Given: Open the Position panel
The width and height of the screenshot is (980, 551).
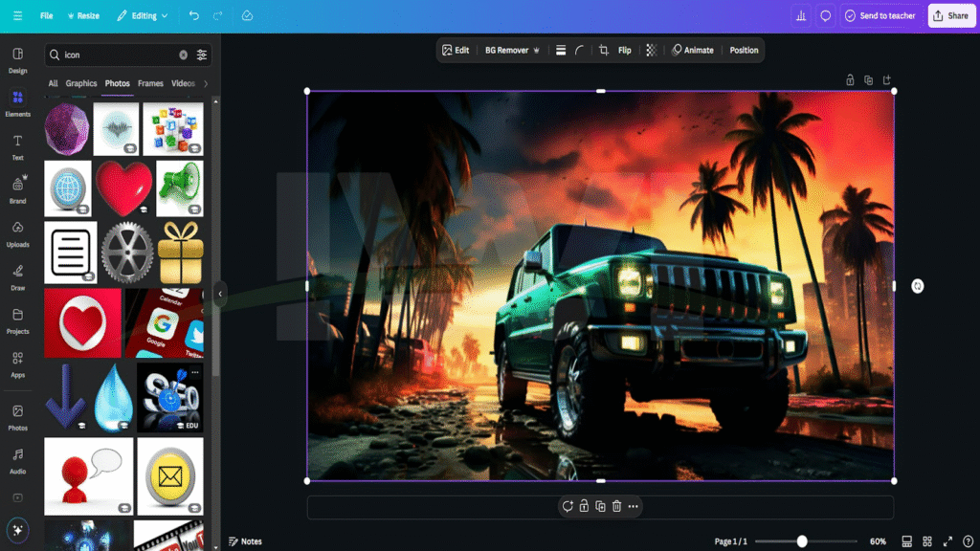Looking at the screenshot, I should [744, 50].
